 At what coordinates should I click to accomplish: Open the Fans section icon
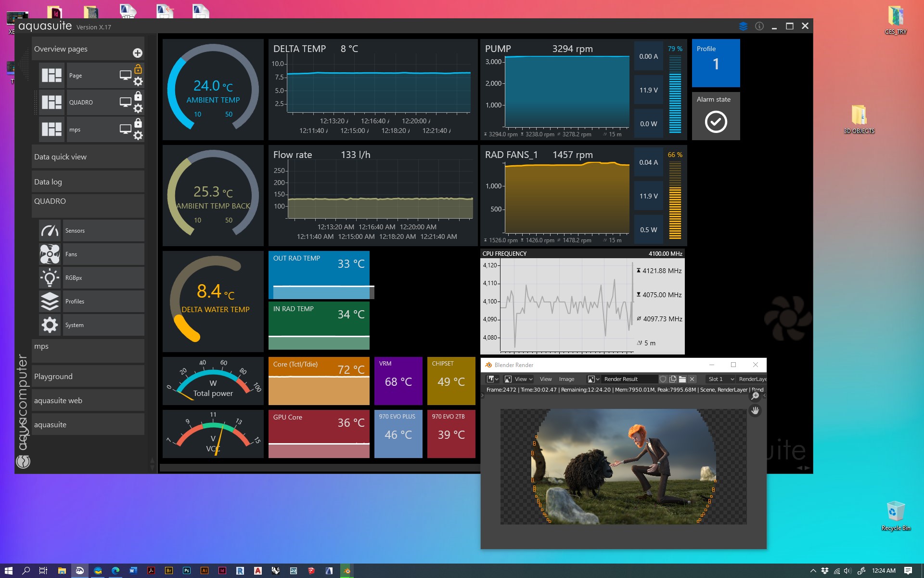(x=50, y=254)
